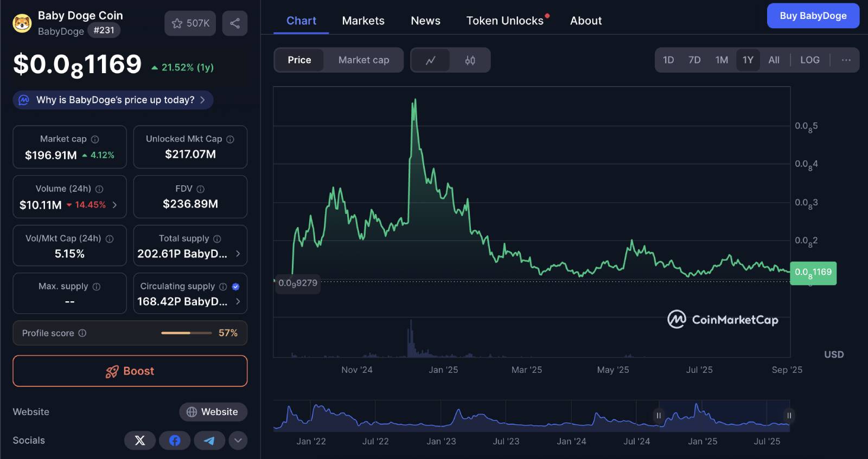Viewport: 868px width, 459px height.
Task: Open Circulating supply info icon
Action: click(x=223, y=287)
